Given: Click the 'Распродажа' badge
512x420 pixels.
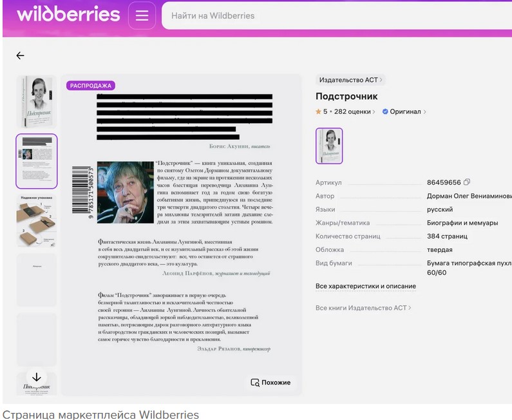Looking at the screenshot, I should tap(91, 86).
